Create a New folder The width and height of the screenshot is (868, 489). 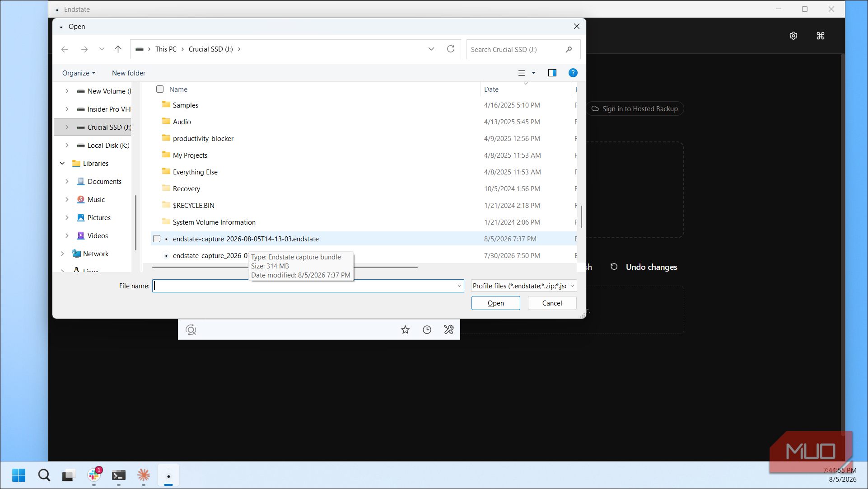(x=129, y=73)
